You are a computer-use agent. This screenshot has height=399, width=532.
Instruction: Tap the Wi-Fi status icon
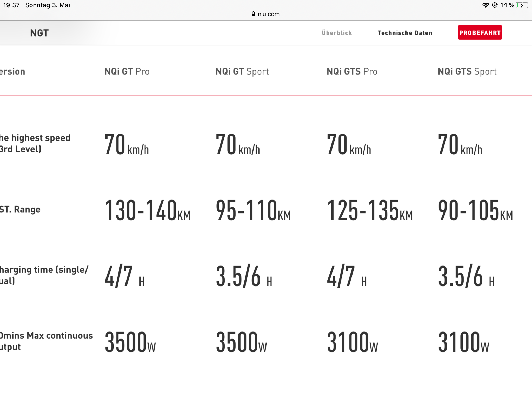(485, 5)
